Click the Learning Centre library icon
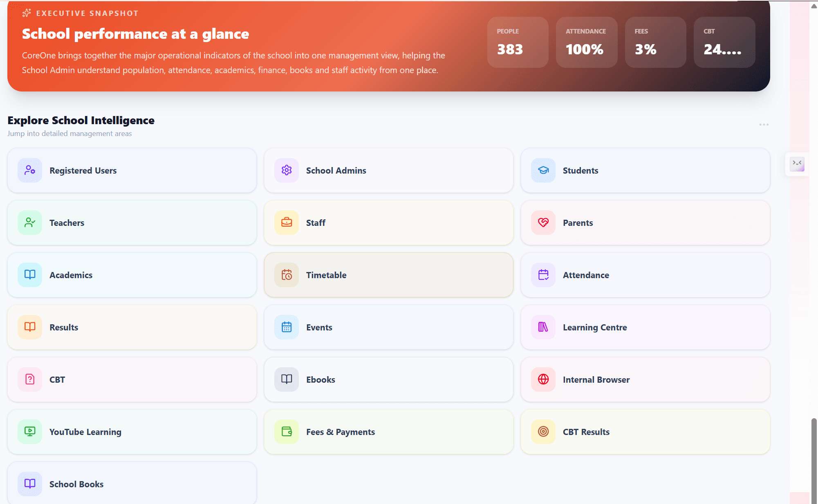 pos(543,327)
